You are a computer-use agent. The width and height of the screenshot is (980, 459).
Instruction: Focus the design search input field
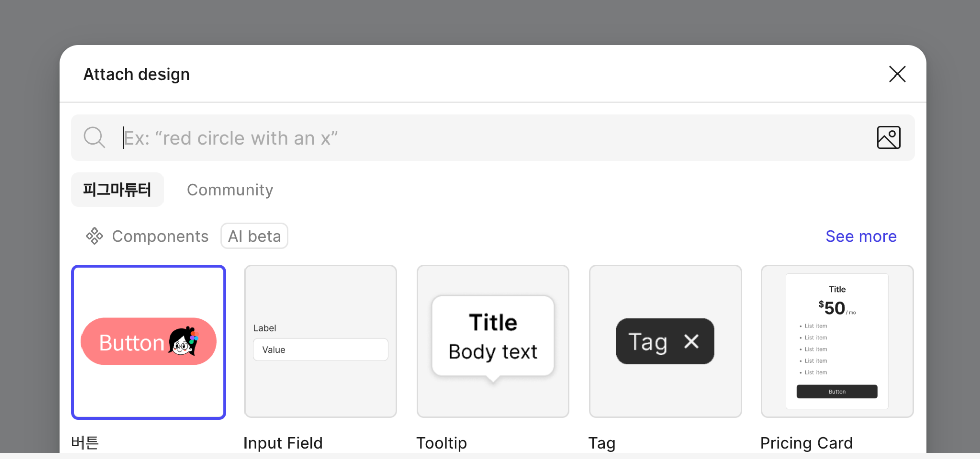click(x=493, y=137)
